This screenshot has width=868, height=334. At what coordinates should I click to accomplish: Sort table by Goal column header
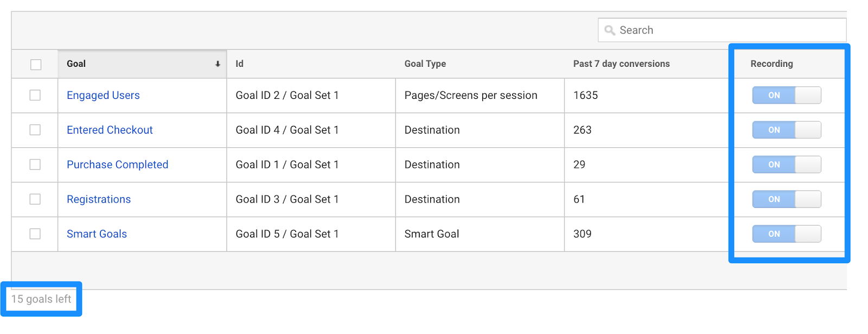pos(76,64)
